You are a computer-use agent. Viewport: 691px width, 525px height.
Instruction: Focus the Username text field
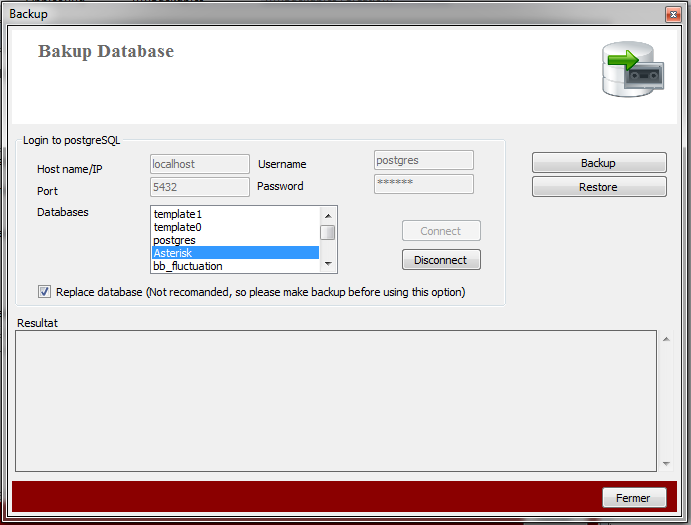[x=423, y=160]
